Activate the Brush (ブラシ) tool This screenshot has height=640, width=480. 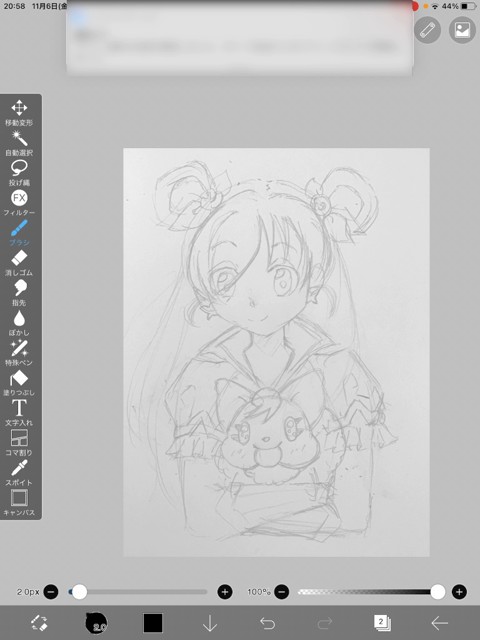[x=19, y=233]
